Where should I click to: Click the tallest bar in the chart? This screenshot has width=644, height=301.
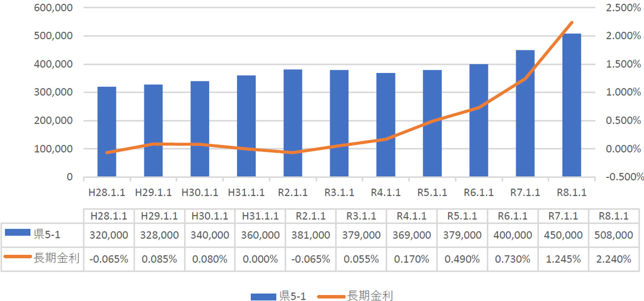571,104
